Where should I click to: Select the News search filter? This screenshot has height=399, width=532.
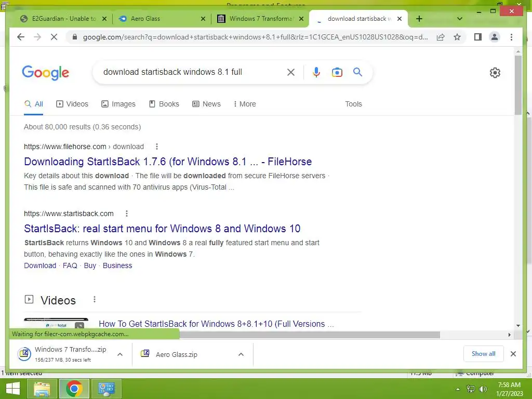click(206, 104)
